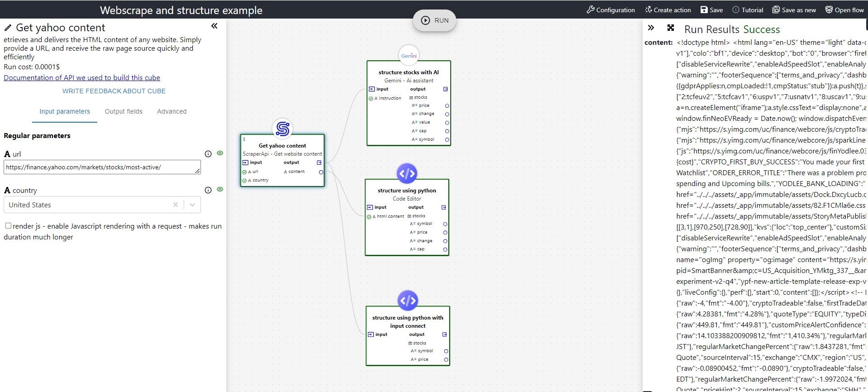This screenshot has width=868, height=392.
Task: Click input icon on Get yahoo content node
Action: [245, 163]
